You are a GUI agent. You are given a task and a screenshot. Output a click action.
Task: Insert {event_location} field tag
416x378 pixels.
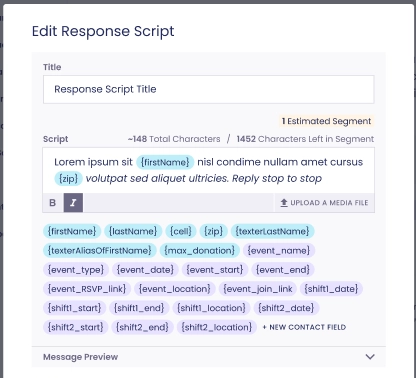coord(175,289)
